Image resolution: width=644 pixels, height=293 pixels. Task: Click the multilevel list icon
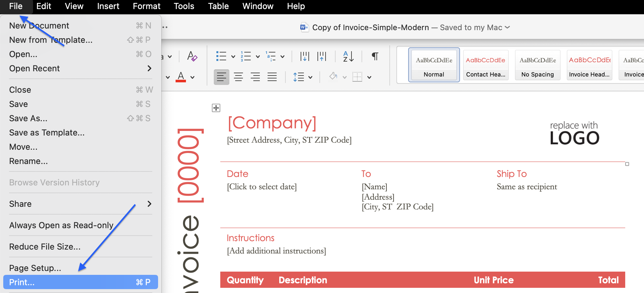click(x=270, y=56)
